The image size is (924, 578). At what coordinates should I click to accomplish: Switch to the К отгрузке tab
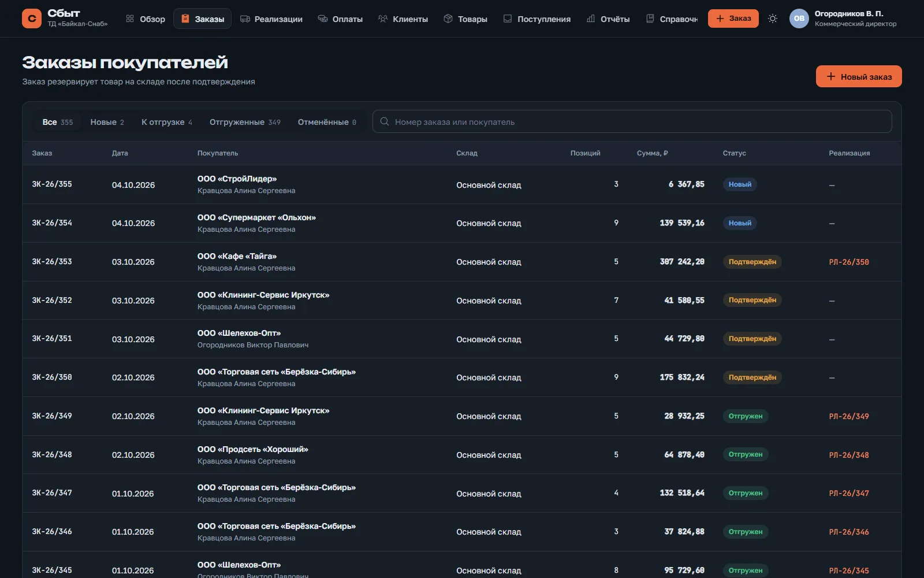coord(167,122)
